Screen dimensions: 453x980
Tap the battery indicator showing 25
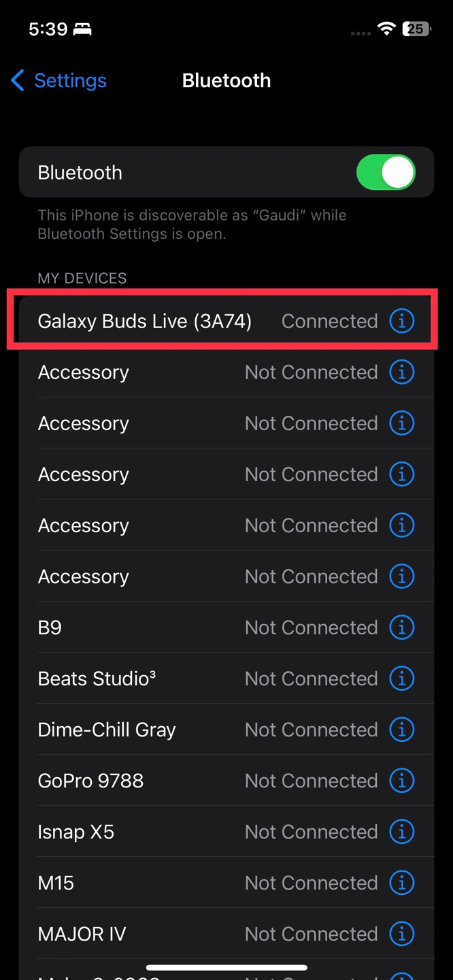tap(415, 29)
